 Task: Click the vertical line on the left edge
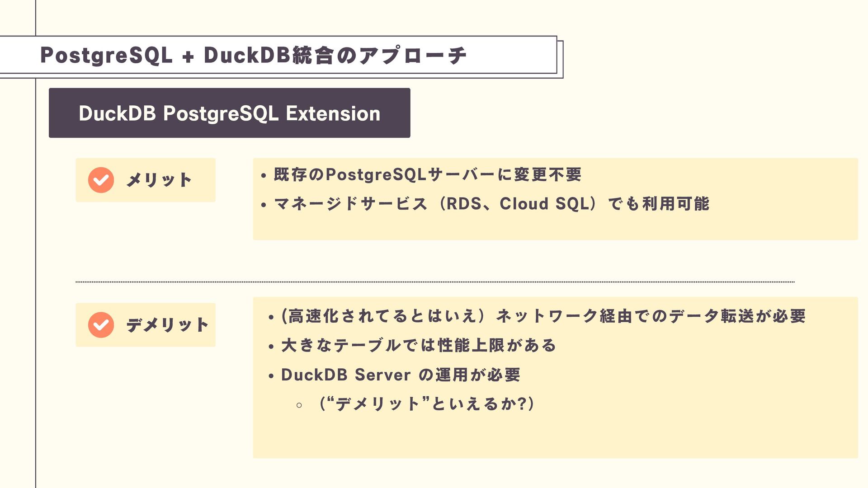click(35, 280)
